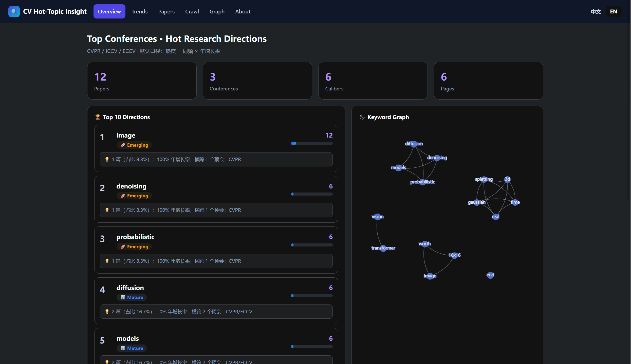Open the 12 Papers stat card
This screenshot has width=631, height=364.
coord(142,81)
